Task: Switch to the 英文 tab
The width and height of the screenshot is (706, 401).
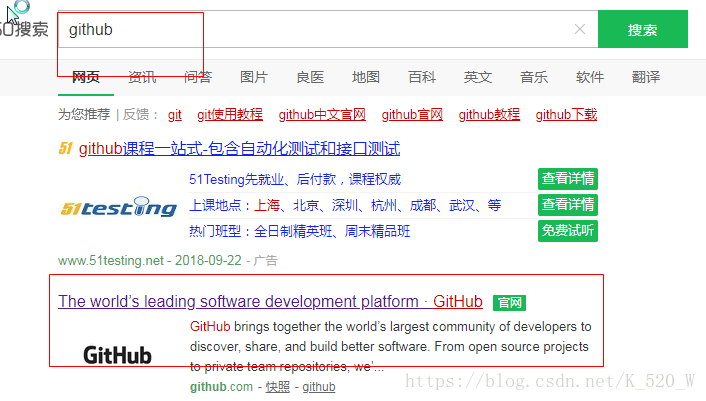Action: (x=478, y=77)
